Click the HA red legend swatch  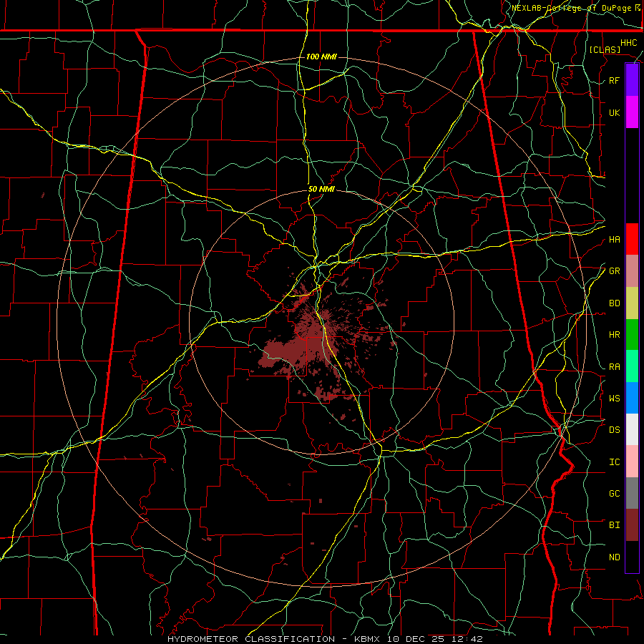point(632,239)
